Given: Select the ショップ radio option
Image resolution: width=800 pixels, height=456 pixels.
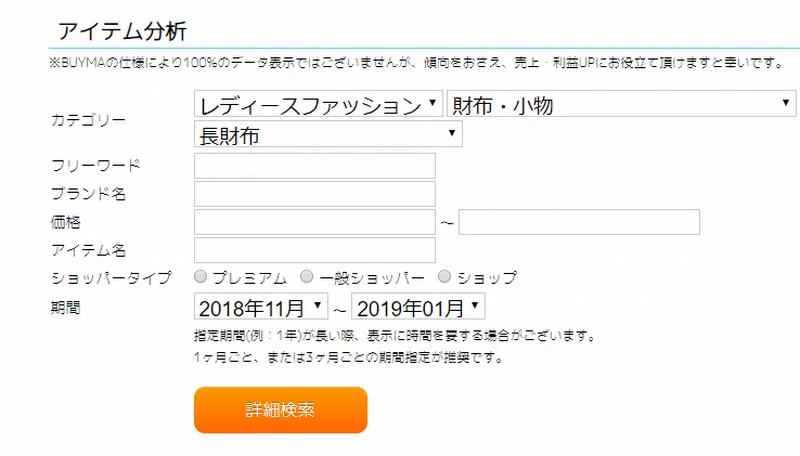Looking at the screenshot, I should click(445, 277).
